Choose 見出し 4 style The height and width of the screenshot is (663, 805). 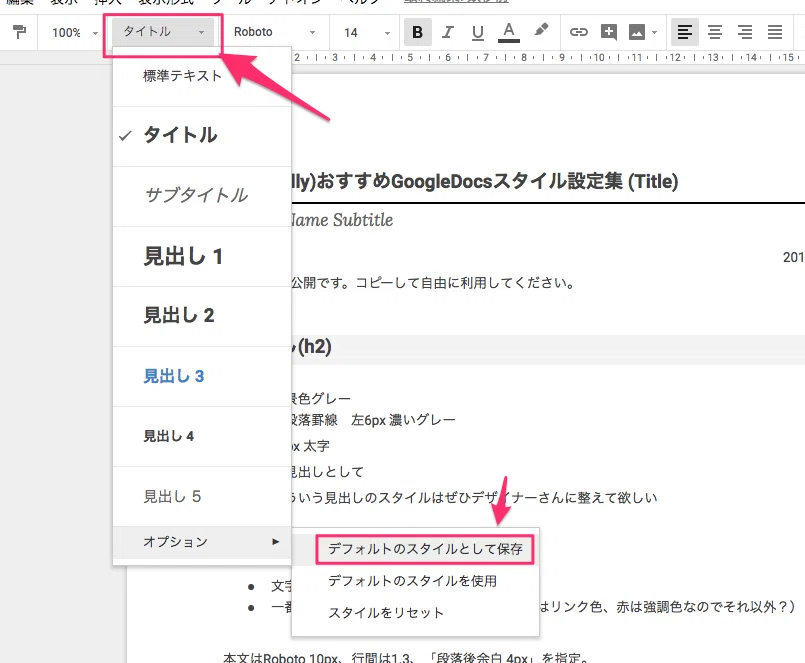pos(202,436)
